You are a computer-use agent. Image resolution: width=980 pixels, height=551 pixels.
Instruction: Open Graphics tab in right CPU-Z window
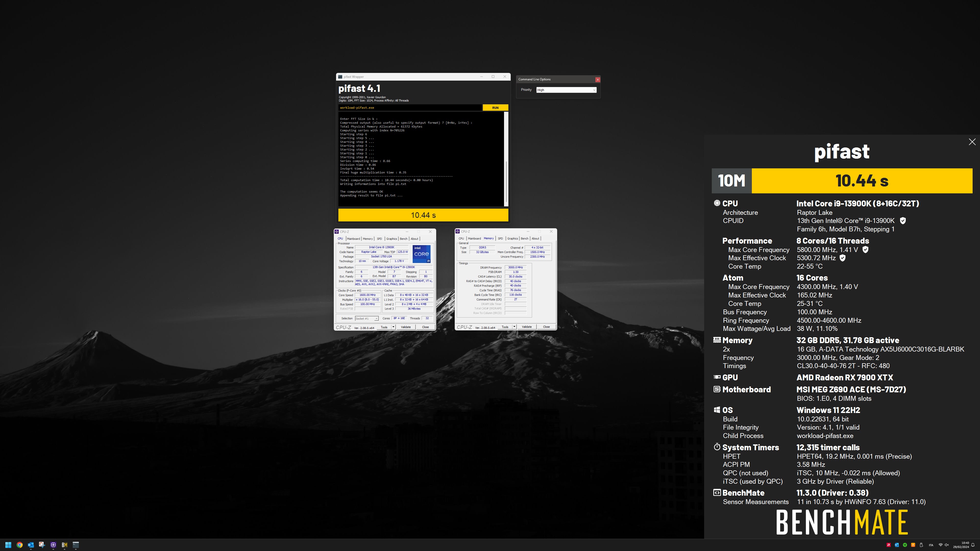tap(512, 239)
